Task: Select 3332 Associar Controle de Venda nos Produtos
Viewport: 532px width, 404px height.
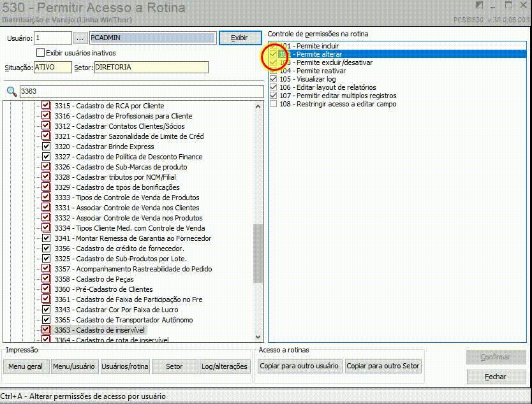Action: tap(129, 218)
